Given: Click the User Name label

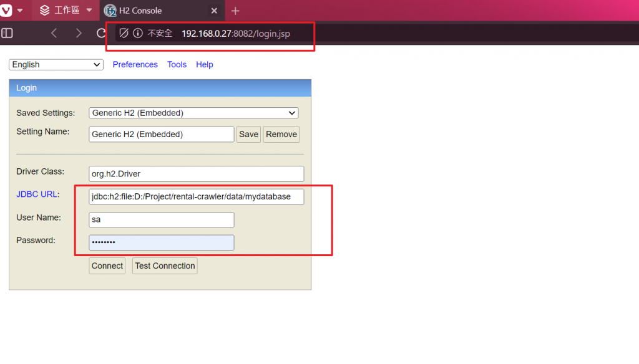Looking at the screenshot, I should [x=39, y=218].
